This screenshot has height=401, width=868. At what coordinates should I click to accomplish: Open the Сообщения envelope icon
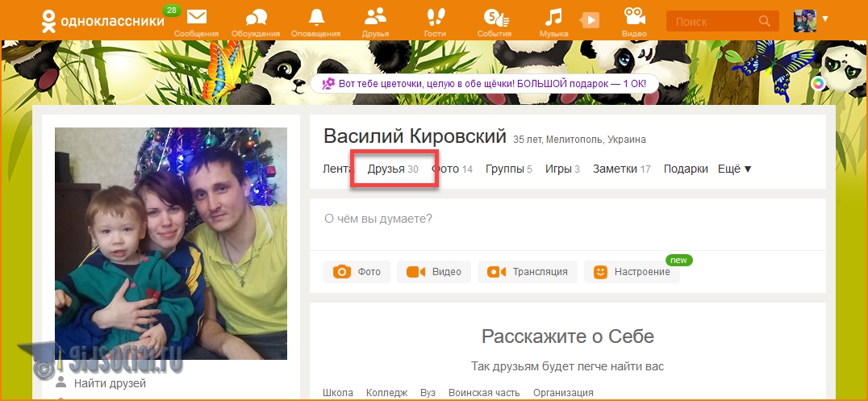pos(196,18)
